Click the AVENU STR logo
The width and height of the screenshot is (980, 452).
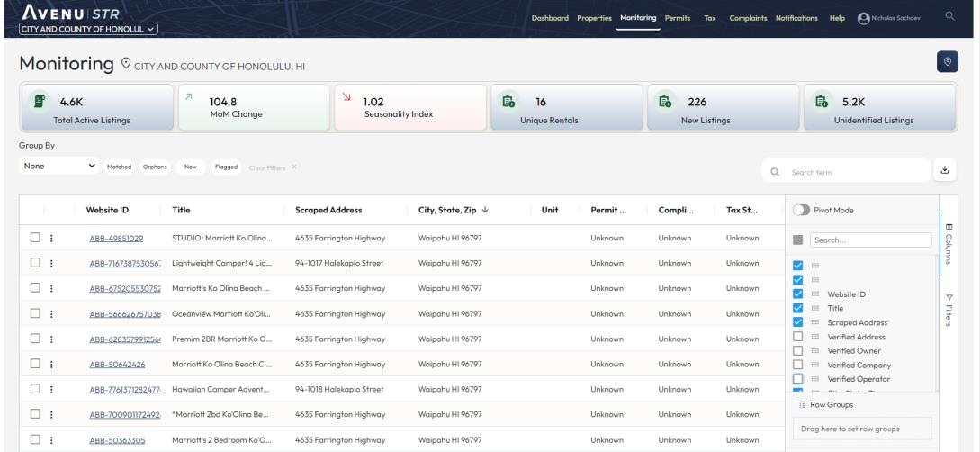click(70, 13)
